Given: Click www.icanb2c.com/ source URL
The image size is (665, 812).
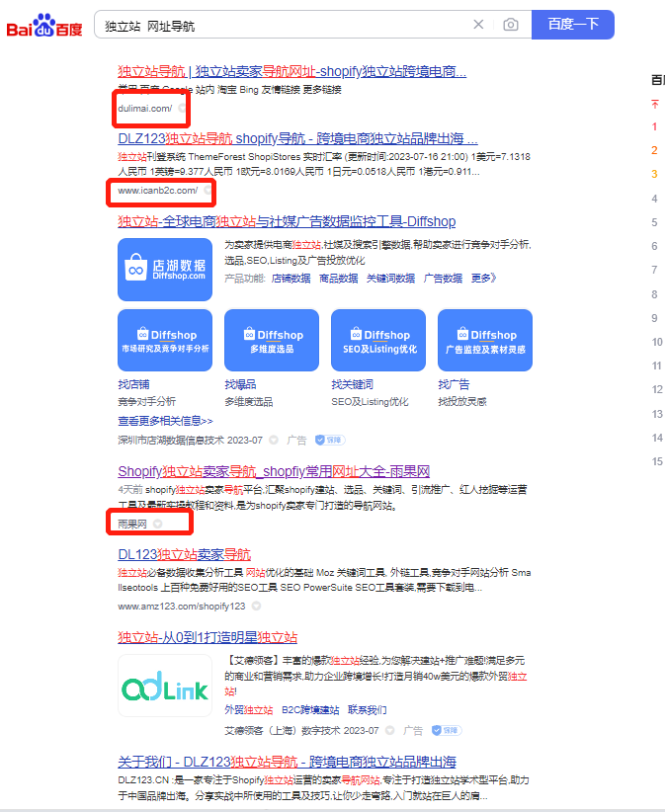Looking at the screenshot, I should 157,191.
